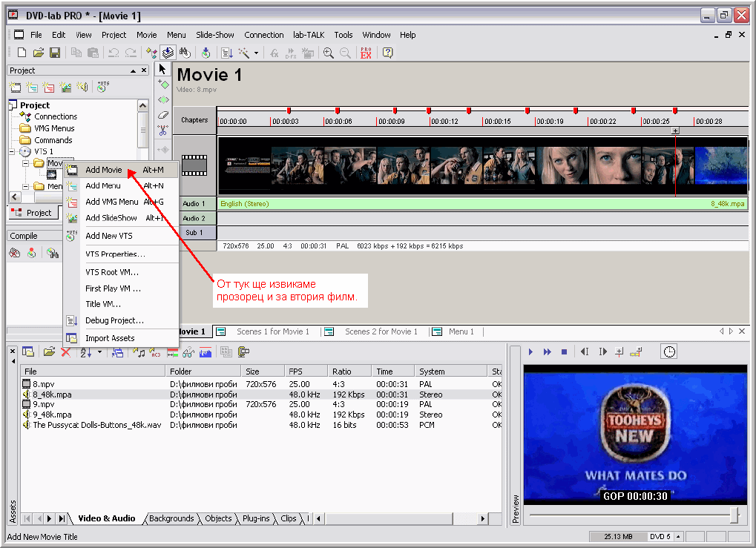This screenshot has height=548, width=756.
Task: Click the English (Stereo) Audio 1 track
Action: [x=482, y=204]
